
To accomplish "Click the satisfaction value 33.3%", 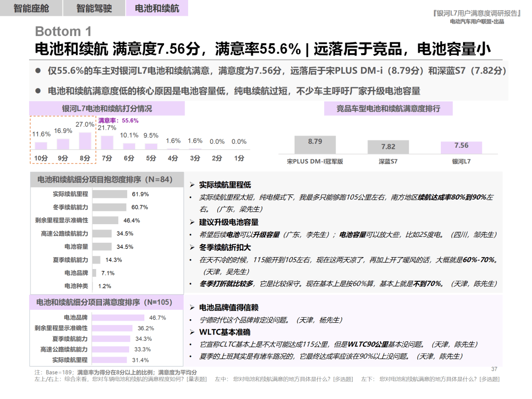I will 142,349.
